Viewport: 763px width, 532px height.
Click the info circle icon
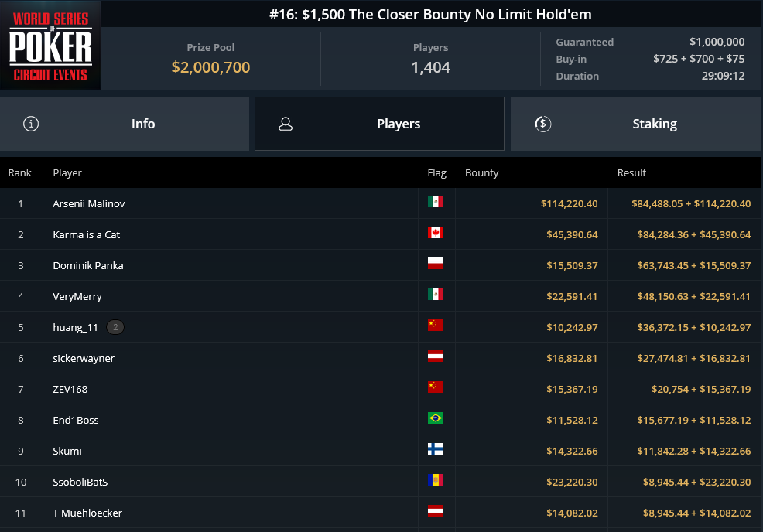(x=31, y=124)
